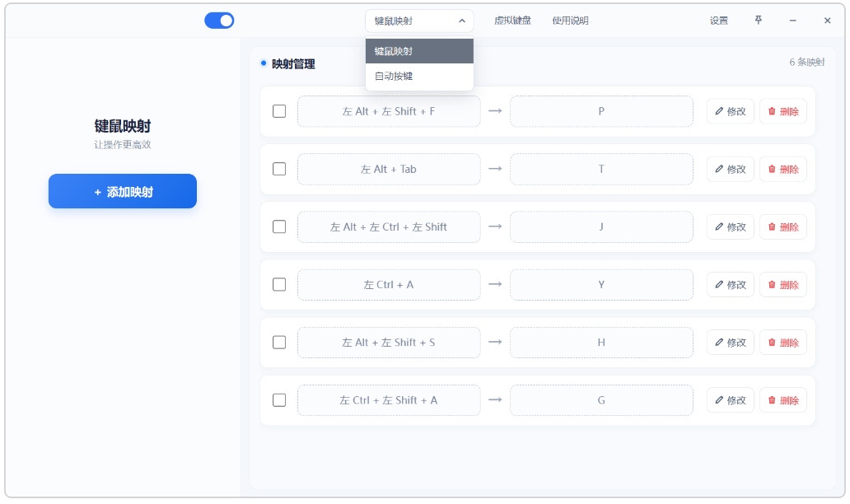Open the 虚拟键盘 menu item

512,21
